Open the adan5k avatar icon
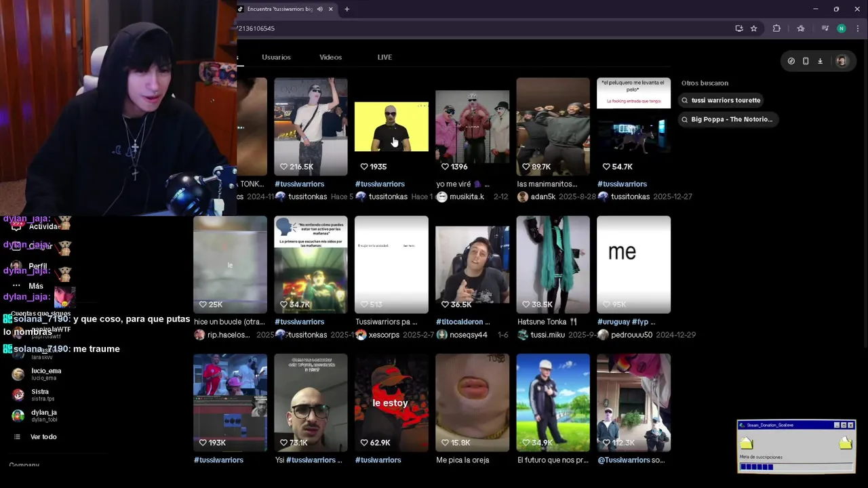 click(523, 197)
